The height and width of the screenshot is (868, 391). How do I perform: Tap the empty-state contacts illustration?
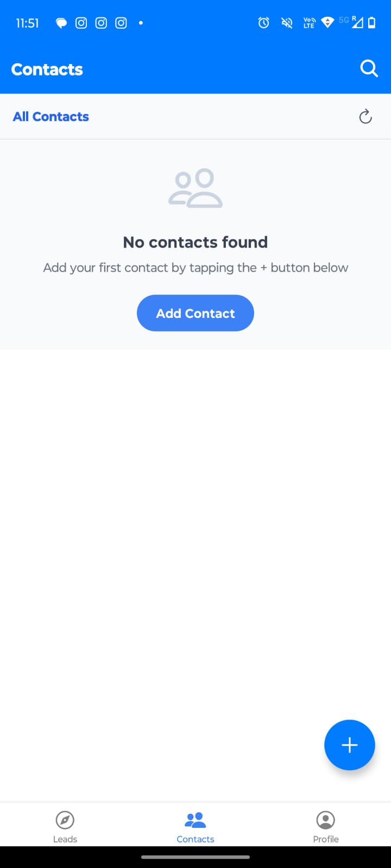pyautogui.click(x=195, y=188)
